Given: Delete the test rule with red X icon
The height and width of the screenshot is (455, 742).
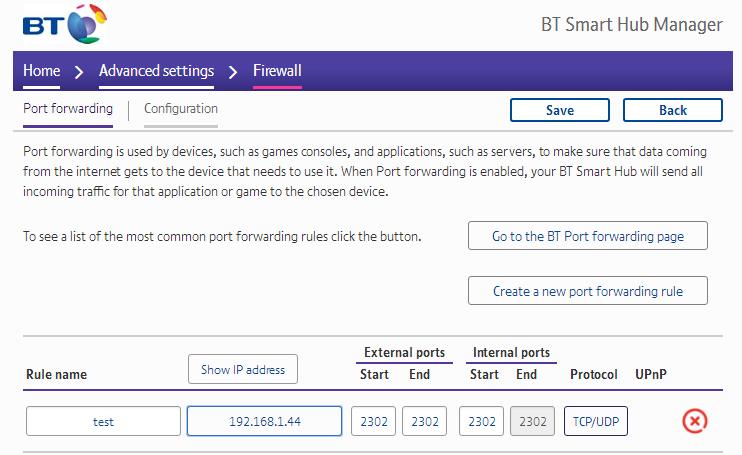Looking at the screenshot, I should [x=695, y=421].
